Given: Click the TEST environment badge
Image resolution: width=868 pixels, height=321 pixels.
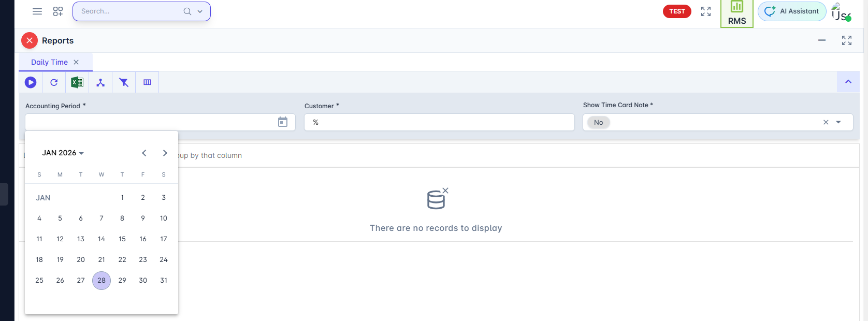Looking at the screenshot, I should coord(677,11).
